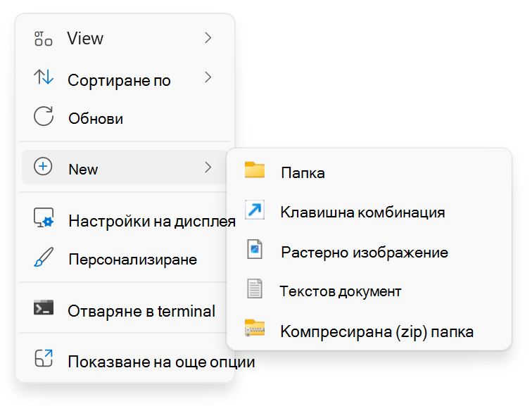The image size is (532, 406).
Task: Choose Обнови to refresh
Action: tap(125, 117)
